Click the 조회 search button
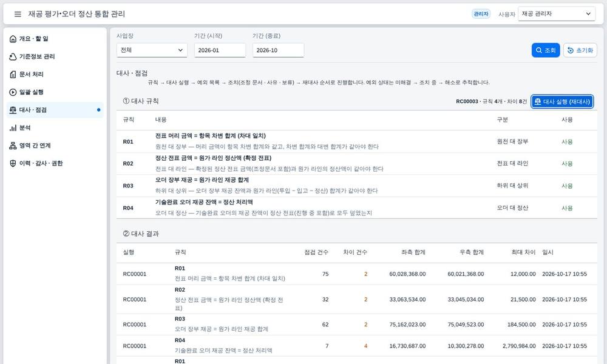 coord(546,50)
